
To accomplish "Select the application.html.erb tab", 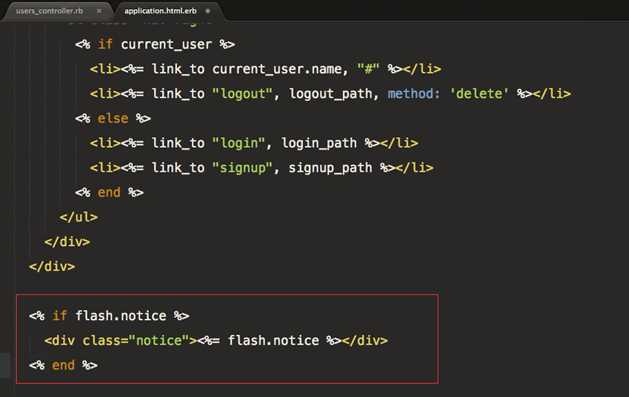I will click(x=160, y=11).
